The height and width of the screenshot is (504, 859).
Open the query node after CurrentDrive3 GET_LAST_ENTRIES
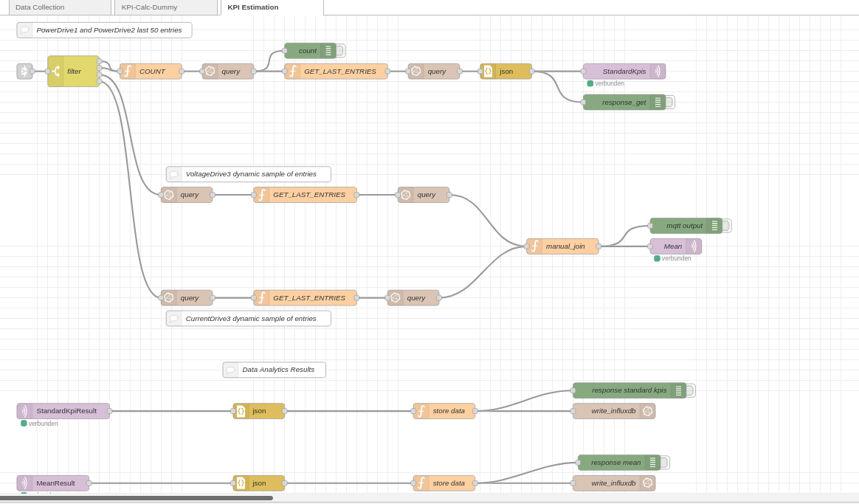pyautogui.click(x=413, y=297)
